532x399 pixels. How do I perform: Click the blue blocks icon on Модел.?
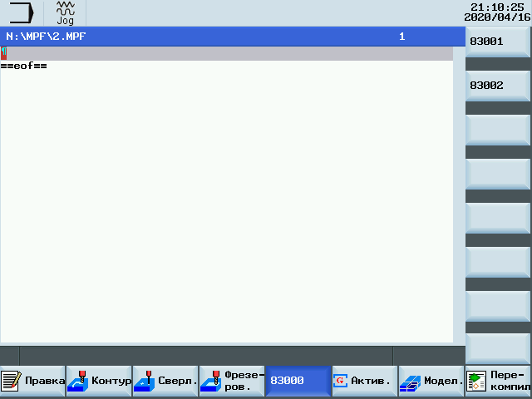[410, 383]
